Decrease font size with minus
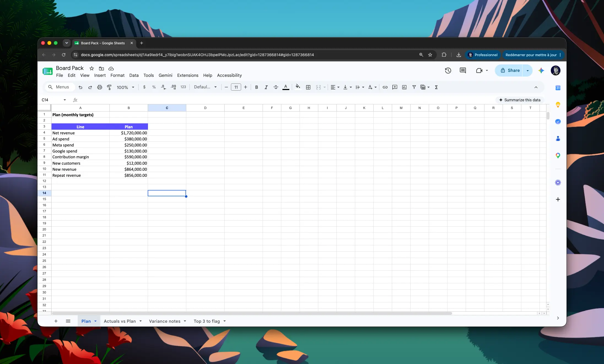604x364 pixels. (226, 87)
